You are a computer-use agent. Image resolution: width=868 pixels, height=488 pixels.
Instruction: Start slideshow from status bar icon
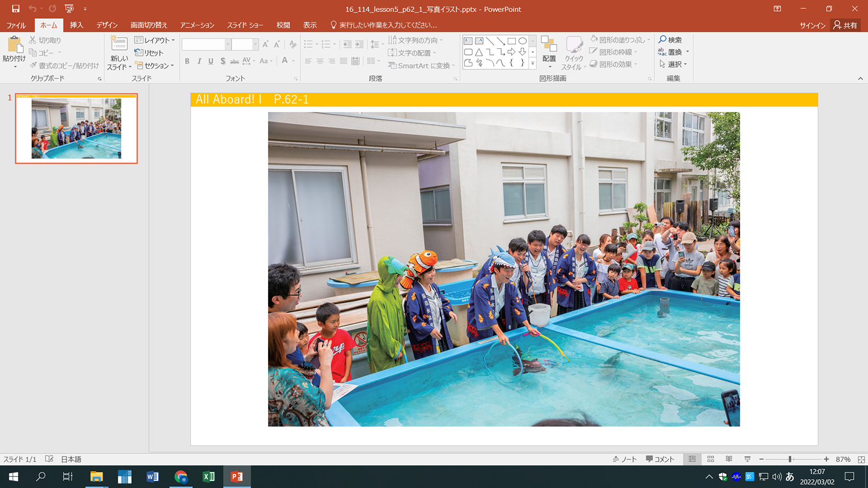(x=747, y=459)
